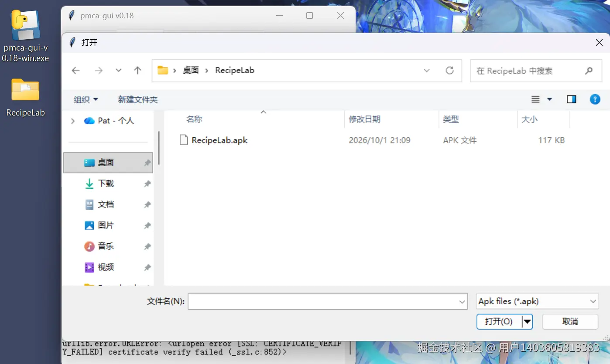The height and width of the screenshot is (364, 610).
Task: Open the 打开 button's split arrow
Action: click(528, 322)
